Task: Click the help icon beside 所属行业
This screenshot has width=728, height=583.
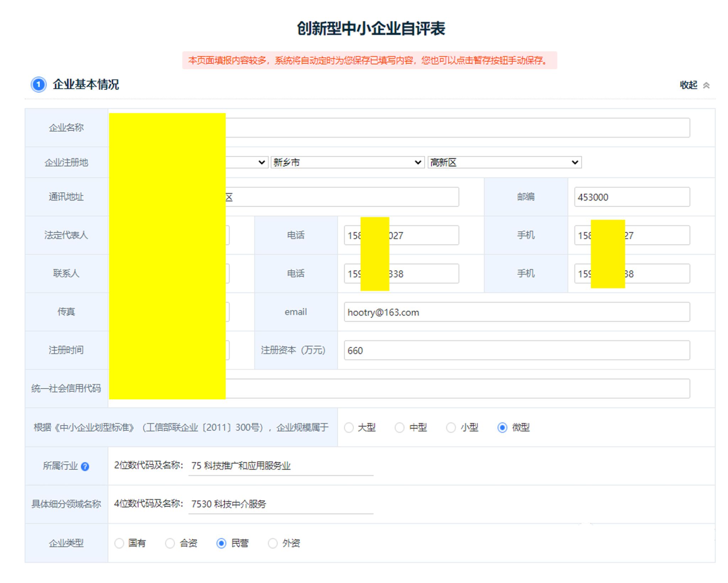Action: 85,466
